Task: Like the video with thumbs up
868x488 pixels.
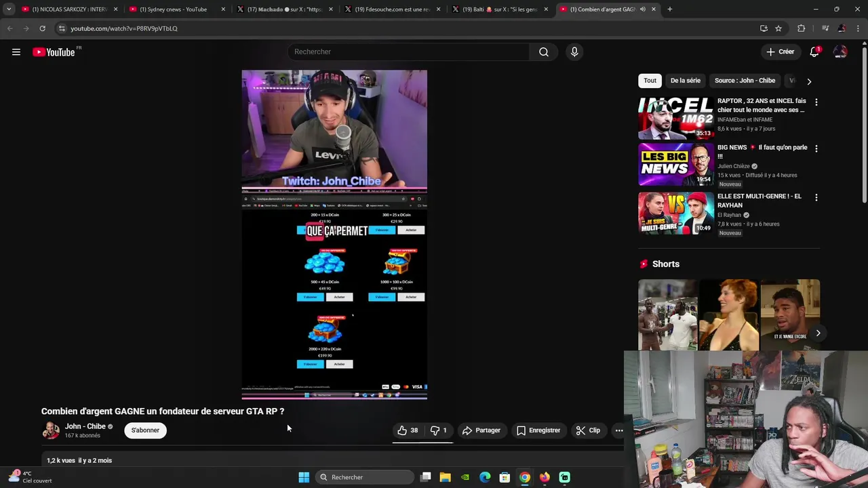Action: pos(408,430)
